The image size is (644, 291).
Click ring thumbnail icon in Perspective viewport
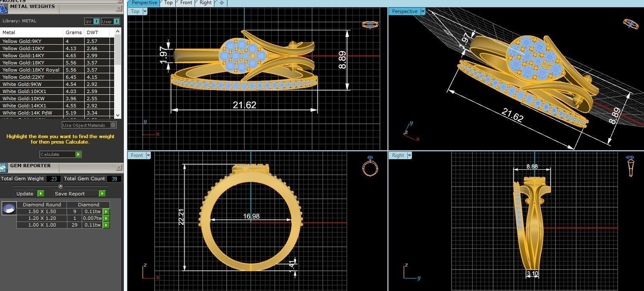click(631, 24)
